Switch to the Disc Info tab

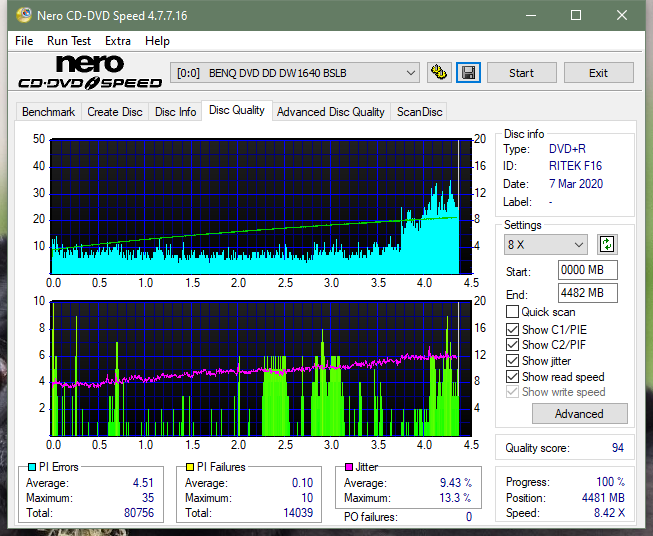(175, 112)
